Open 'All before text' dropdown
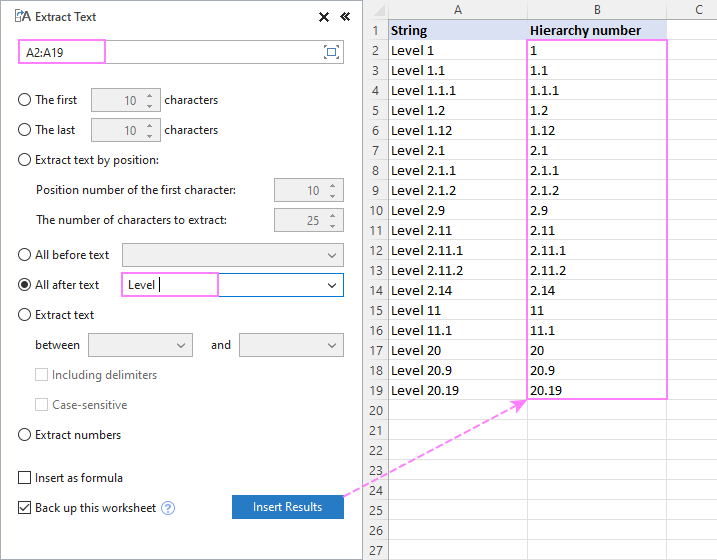The width and height of the screenshot is (717, 560). tap(332, 255)
